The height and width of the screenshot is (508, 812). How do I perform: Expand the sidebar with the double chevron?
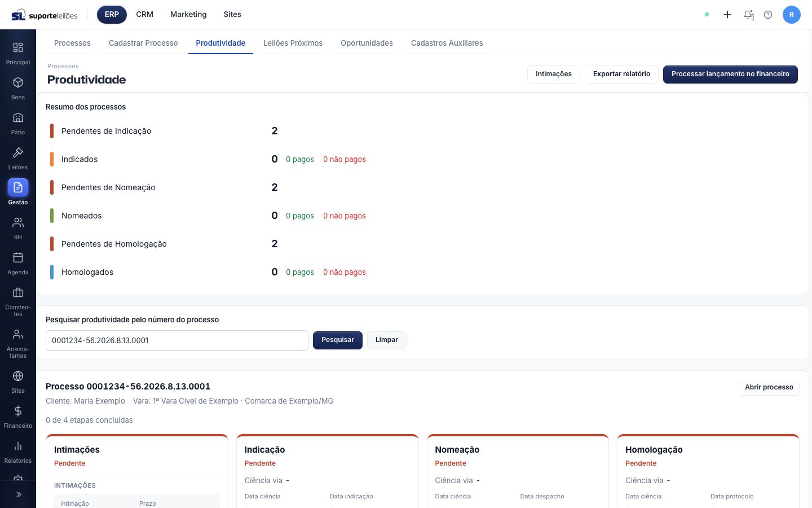click(18, 494)
